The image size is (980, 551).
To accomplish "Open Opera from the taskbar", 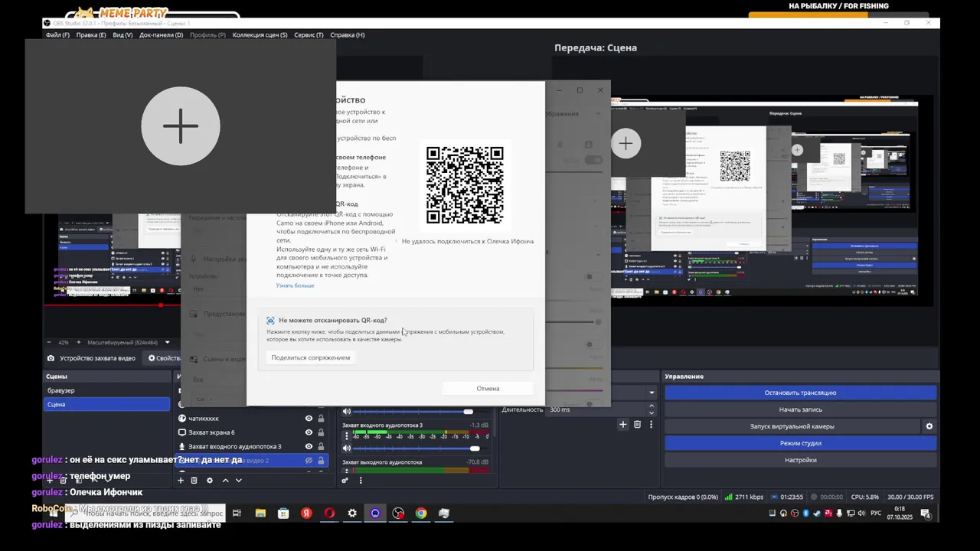I will coord(329,514).
